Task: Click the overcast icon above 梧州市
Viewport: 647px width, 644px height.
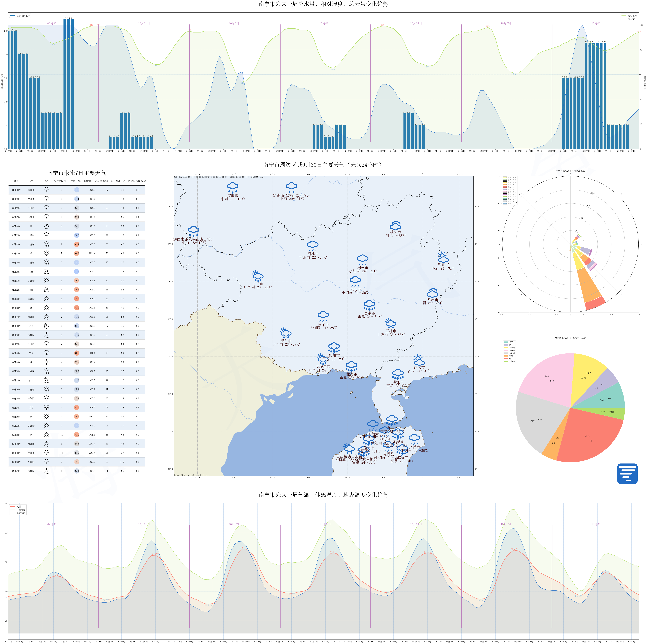Action: (x=432, y=293)
